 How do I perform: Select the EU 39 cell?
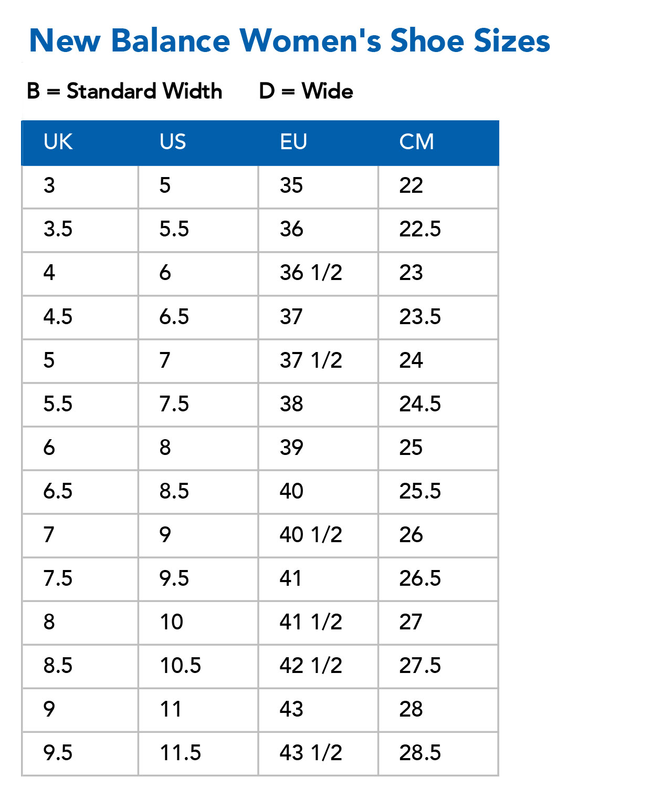click(318, 449)
